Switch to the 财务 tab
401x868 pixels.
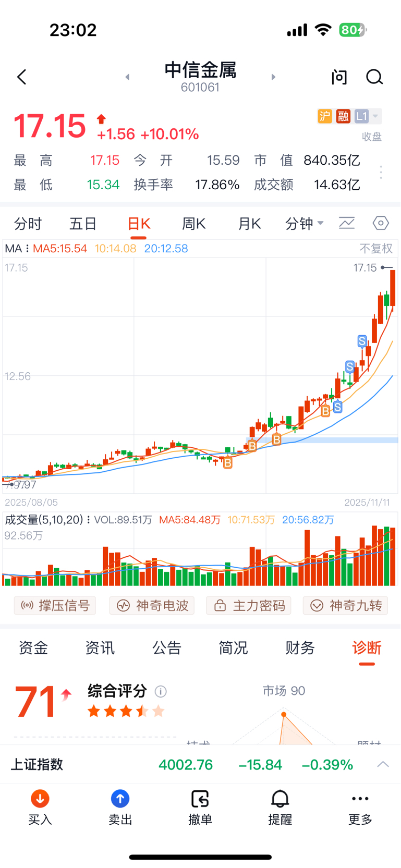click(300, 648)
